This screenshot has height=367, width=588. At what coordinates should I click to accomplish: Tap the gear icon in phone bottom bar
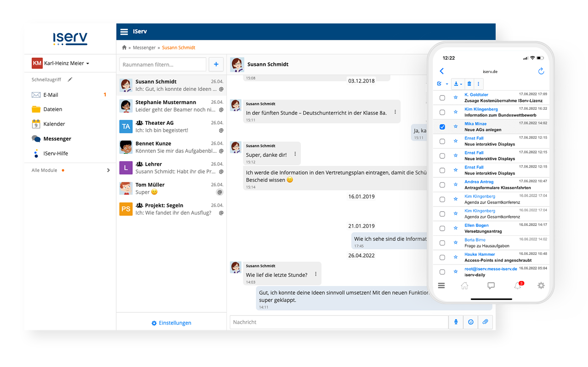tap(541, 285)
